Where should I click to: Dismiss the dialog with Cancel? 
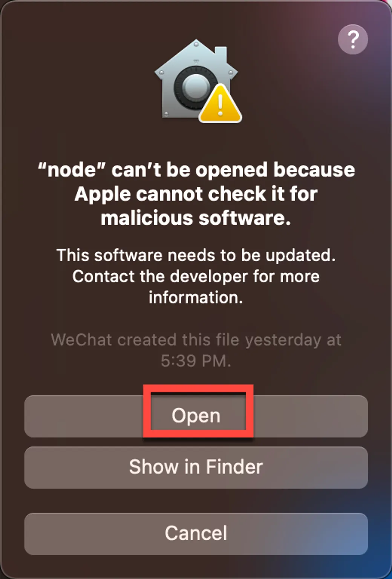click(x=196, y=534)
